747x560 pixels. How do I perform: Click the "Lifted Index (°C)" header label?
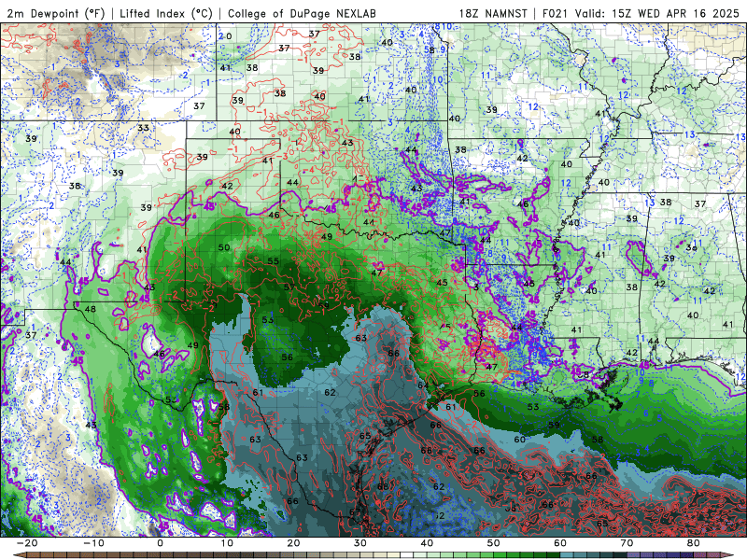tap(166, 13)
